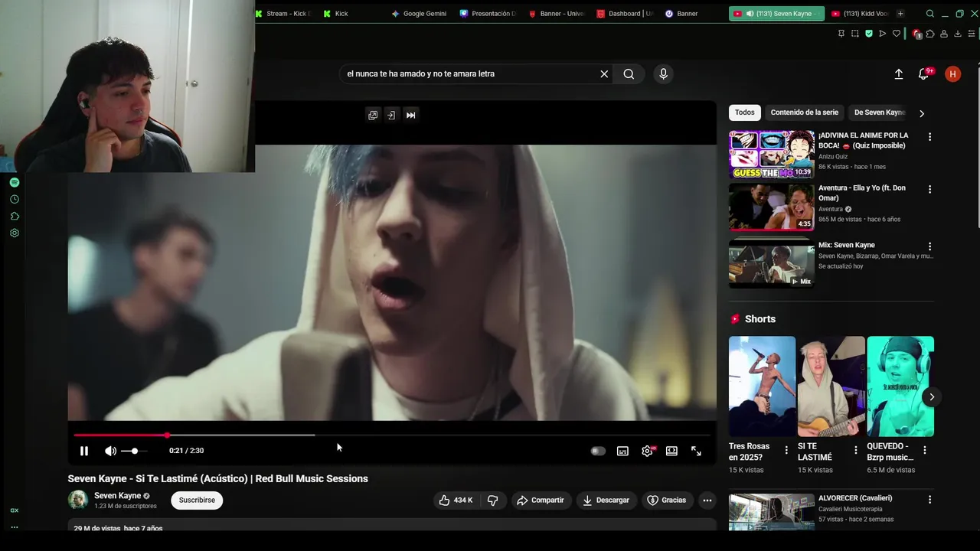Click the pin icon in browser toolbar
980x551 pixels.
click(x=841, y=34)
